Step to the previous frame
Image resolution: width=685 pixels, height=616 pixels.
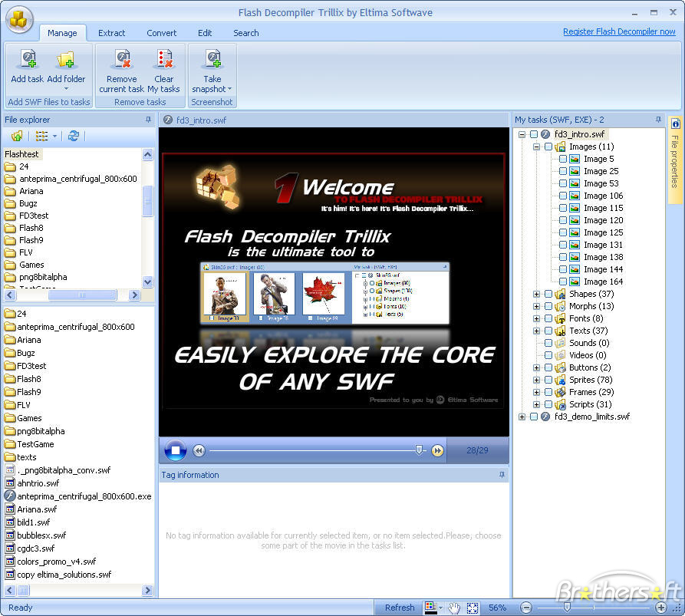coord(199,450)
